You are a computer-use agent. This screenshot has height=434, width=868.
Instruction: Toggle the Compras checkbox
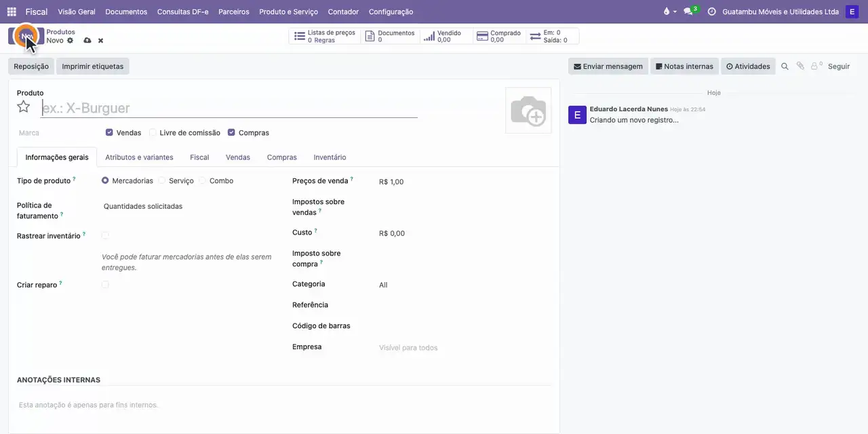click(x=231, y=133)
